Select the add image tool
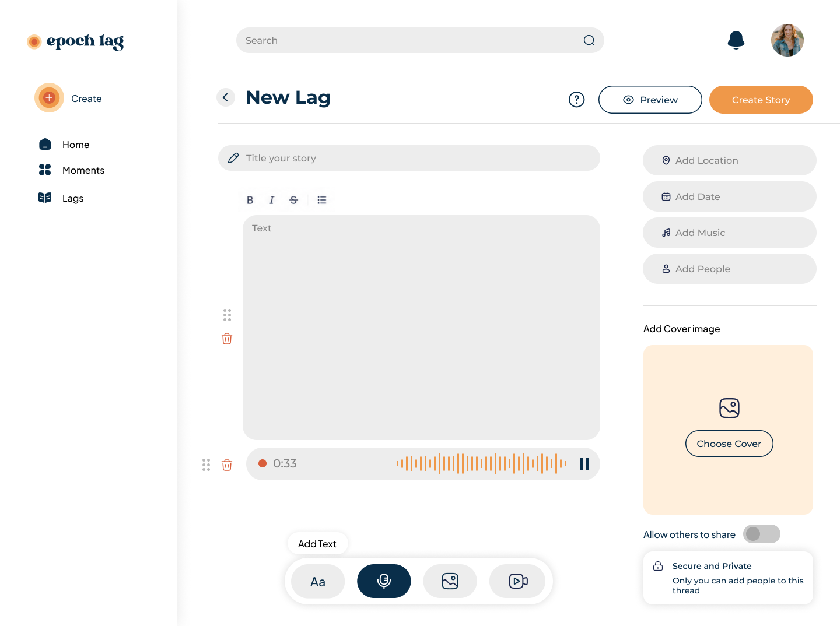Viewport: 840px width, 626px height. click(450, 581)
